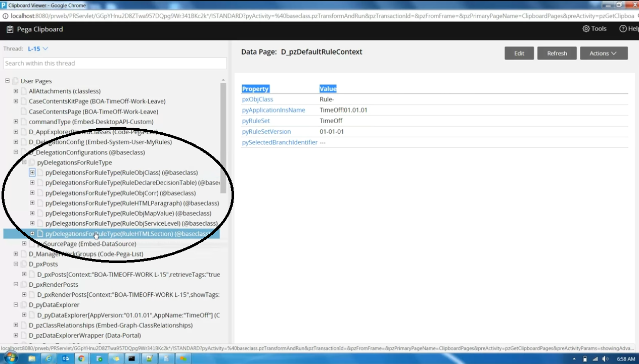This screenshot has height=364, width=639.
Task: Click the search within this thread field
Action: (114, 63)
